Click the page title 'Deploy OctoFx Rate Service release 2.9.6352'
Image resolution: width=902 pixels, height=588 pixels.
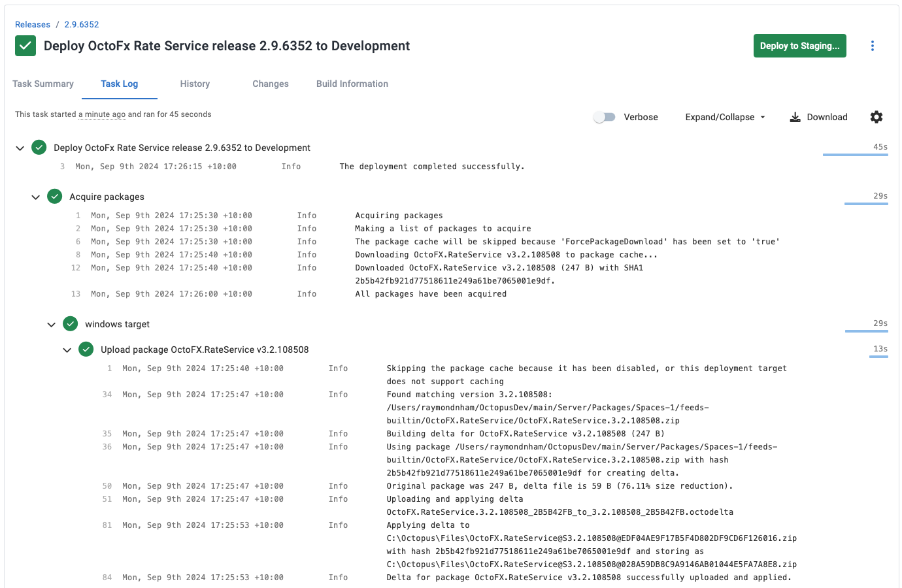(x=227, y=46)
